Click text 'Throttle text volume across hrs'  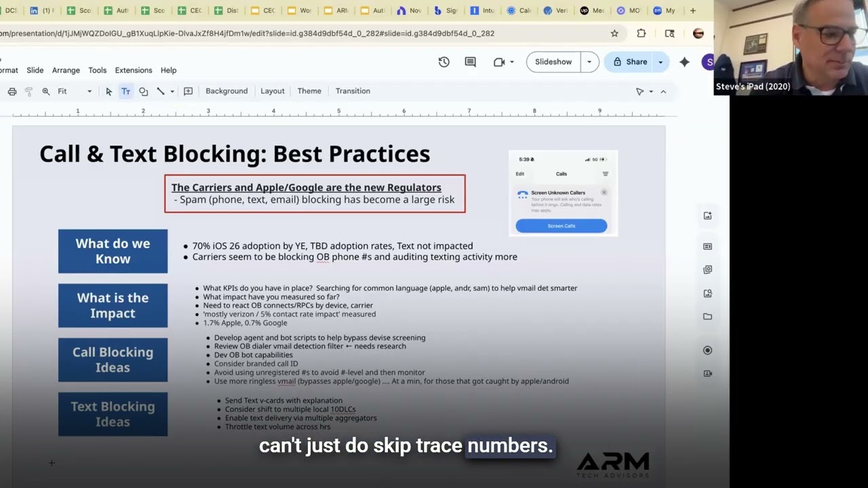277,426
